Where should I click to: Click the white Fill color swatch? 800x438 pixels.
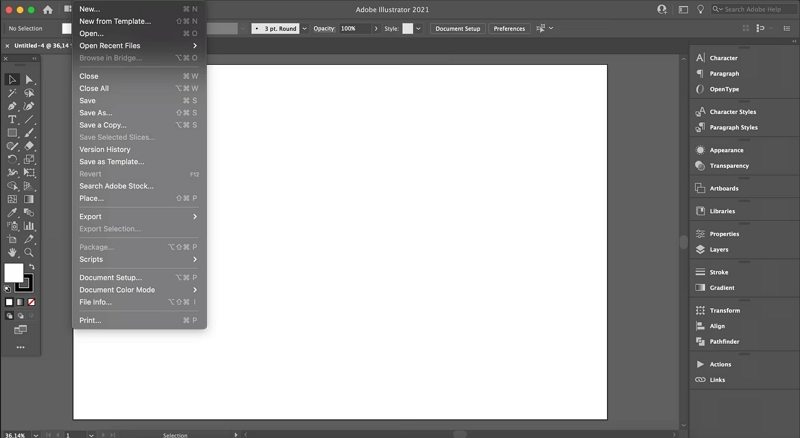point(13,272)
